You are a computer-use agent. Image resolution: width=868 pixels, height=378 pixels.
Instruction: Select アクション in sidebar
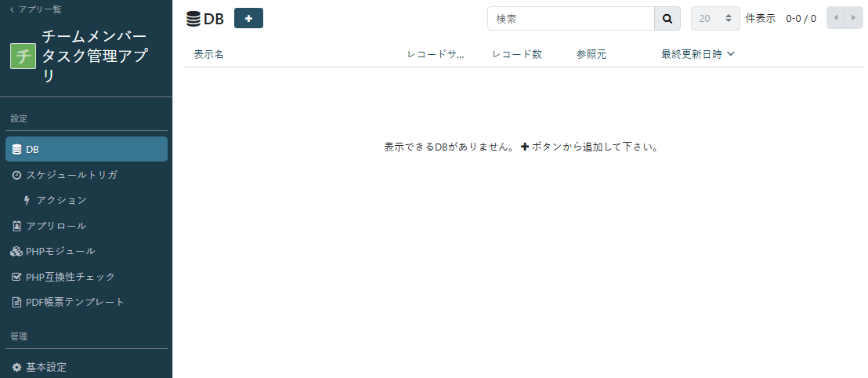(x=61, y=200)
